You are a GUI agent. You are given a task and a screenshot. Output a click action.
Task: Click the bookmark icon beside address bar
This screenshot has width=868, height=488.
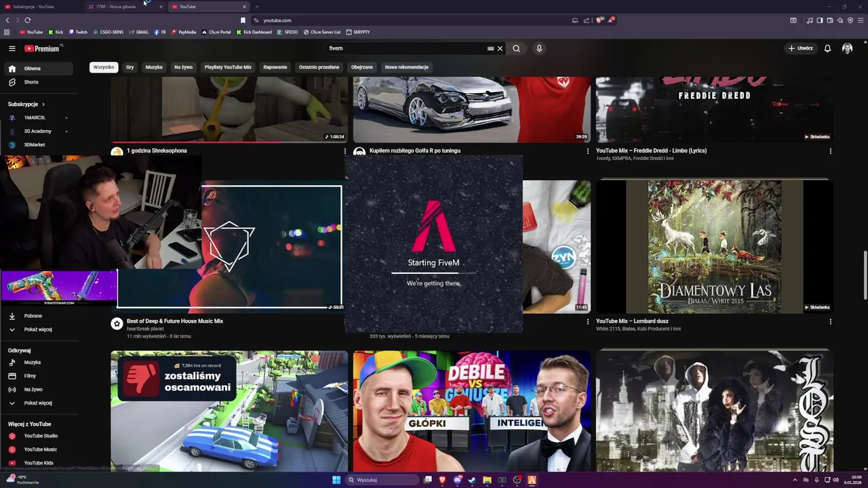[x=243, y=20]
